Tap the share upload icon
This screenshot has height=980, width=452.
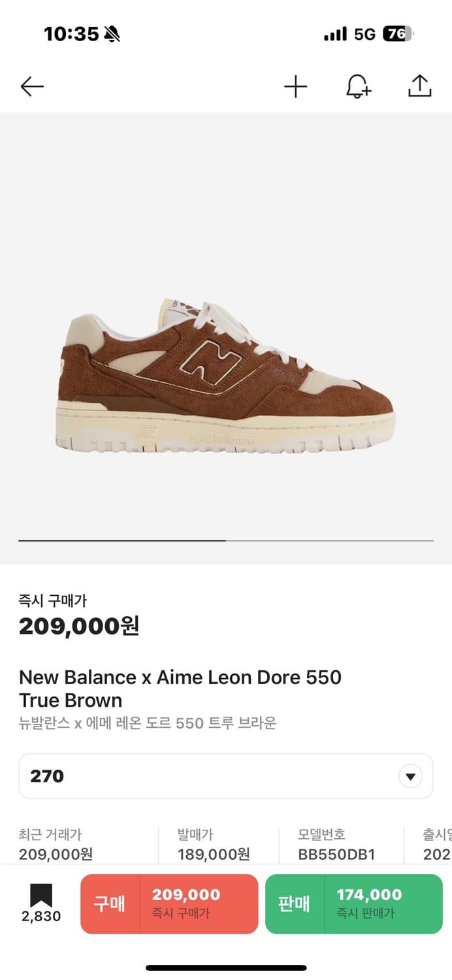tap(419, 86)
